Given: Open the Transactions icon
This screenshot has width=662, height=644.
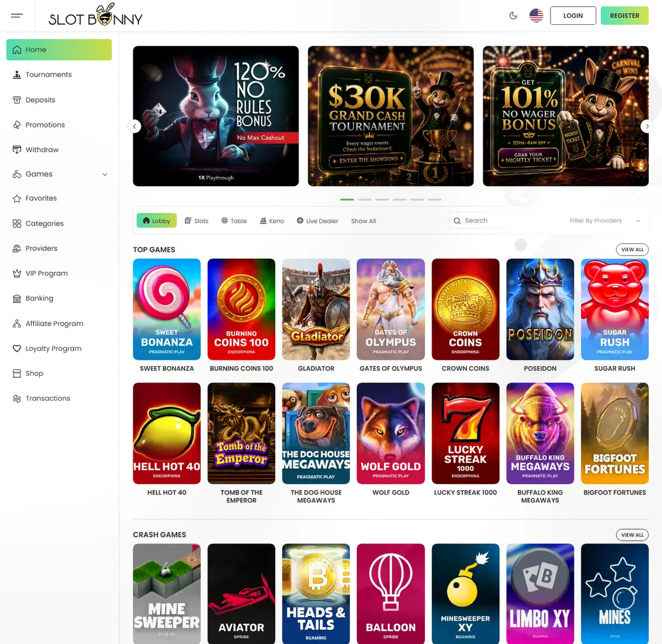Looking at the screenshot, I should (x=17, y=398).
